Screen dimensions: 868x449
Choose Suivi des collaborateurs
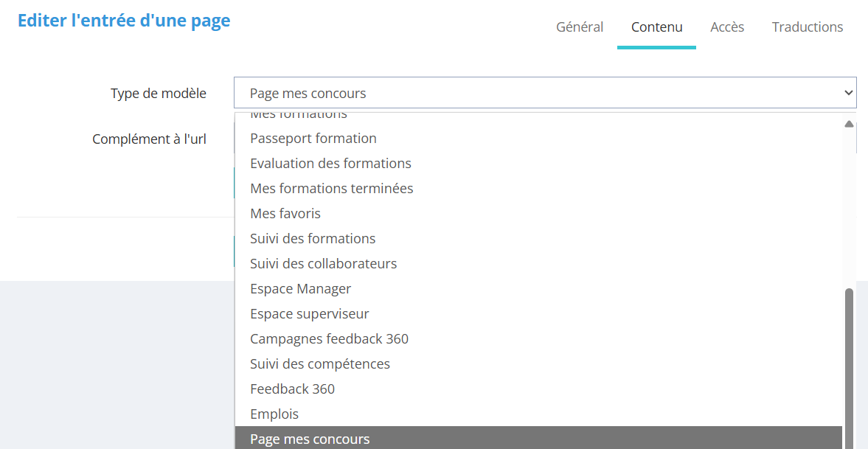pos(323,264)
